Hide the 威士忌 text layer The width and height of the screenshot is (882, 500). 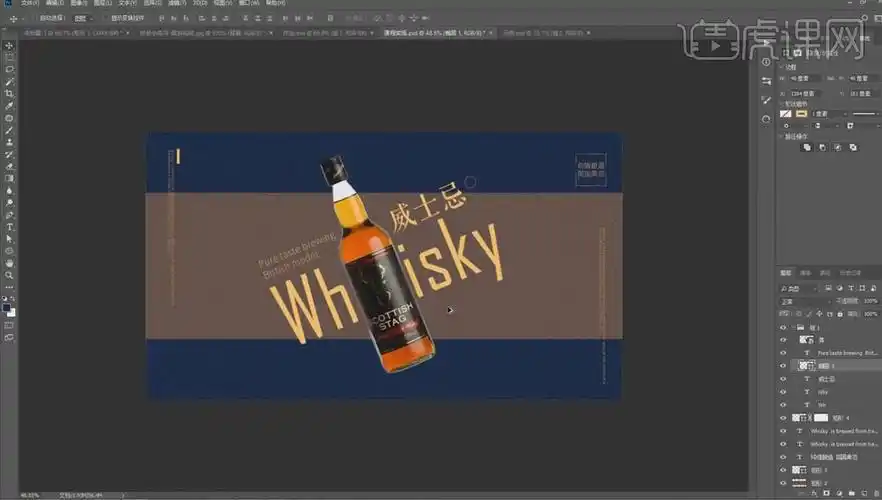(783, 379)
